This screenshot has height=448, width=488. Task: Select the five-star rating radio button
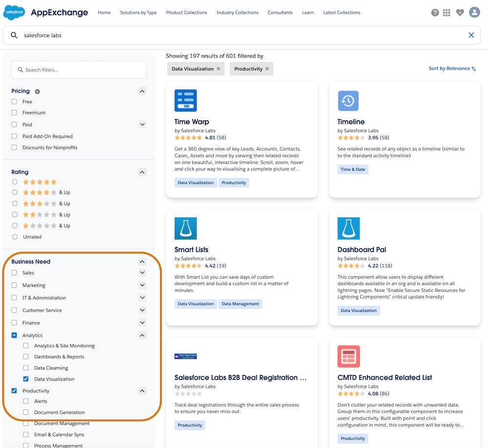[15, 182]
